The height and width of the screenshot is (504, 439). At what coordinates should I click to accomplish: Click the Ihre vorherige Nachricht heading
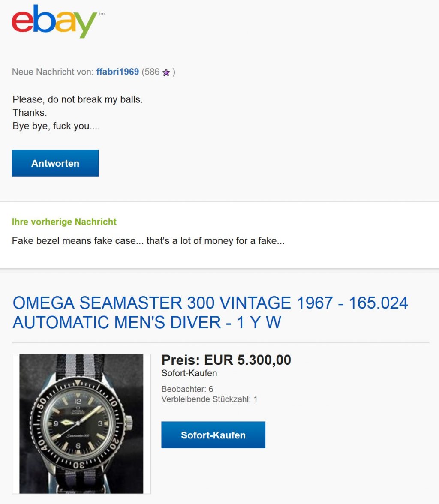coord(64,222)
